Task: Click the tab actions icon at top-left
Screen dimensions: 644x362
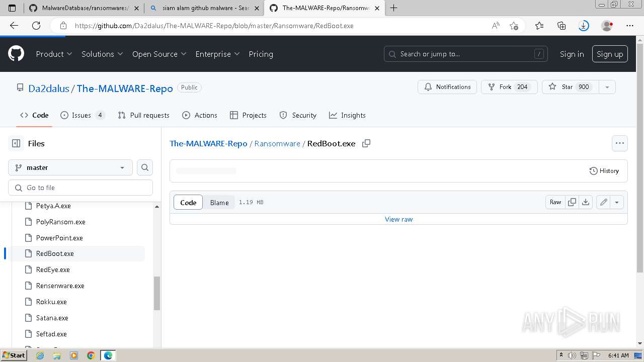Action: (13, 8)
